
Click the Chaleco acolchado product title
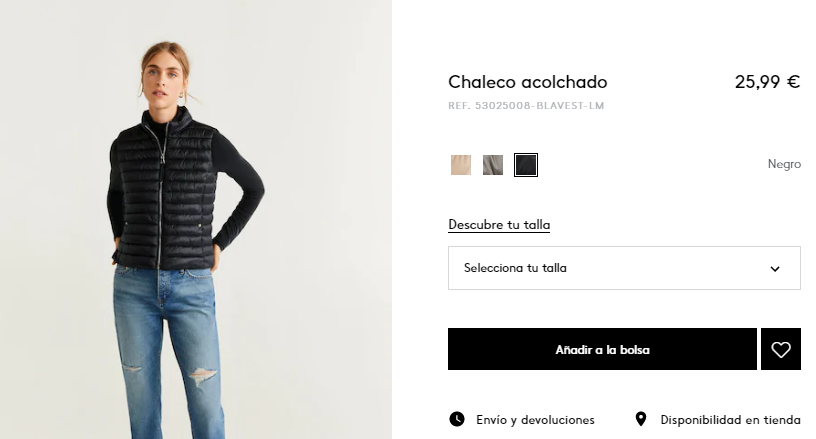(x=528, y=82)
